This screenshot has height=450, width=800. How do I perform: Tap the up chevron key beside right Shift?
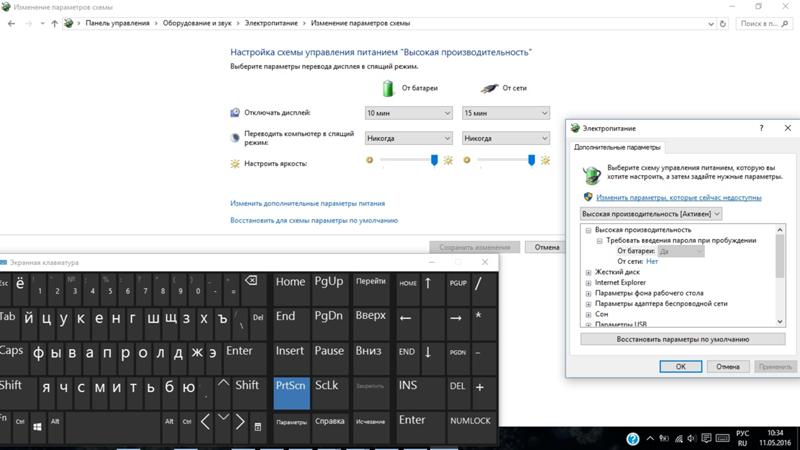223,384
